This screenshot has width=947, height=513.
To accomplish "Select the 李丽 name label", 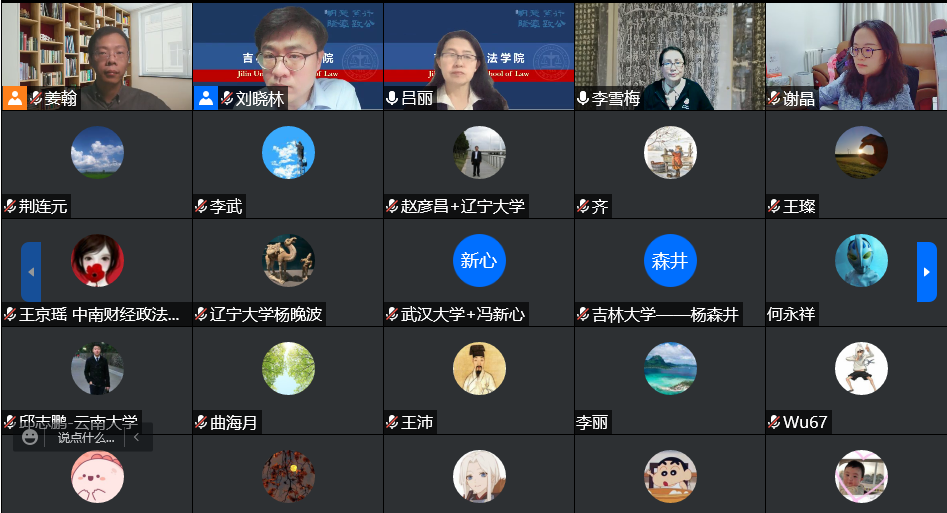I will click(x=592, y=422).
